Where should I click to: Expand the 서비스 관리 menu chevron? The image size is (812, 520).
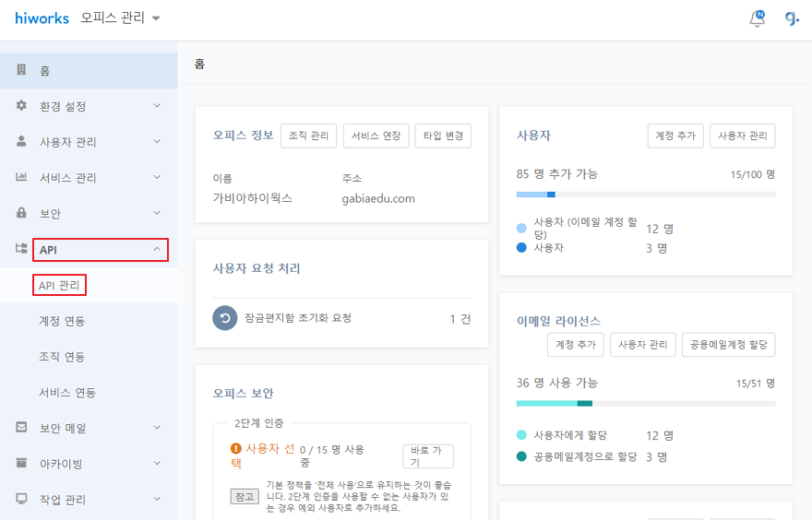click(x=157, y=177)
